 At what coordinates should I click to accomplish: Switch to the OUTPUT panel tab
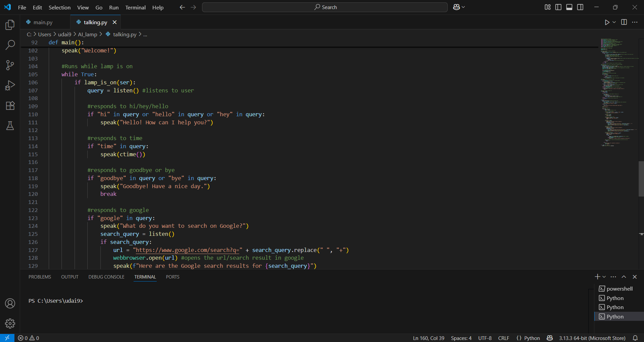coord(69,277)
